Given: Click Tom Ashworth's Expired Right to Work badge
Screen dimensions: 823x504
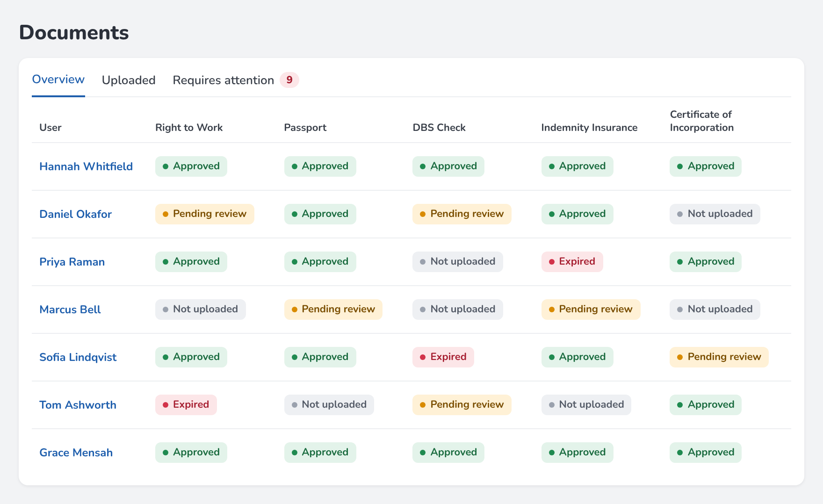Looking at the screenshot, I should [x=186, y=405].
